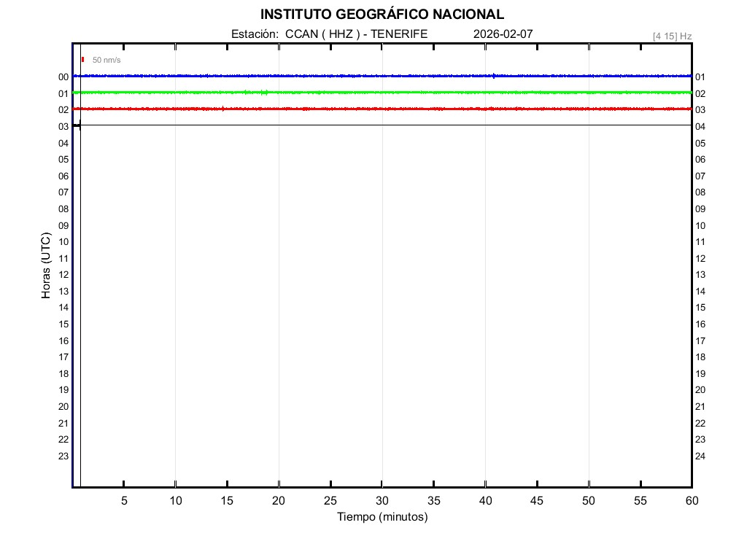
Task: Click the 5 minute tick on time axis
Action: point(124,501)
